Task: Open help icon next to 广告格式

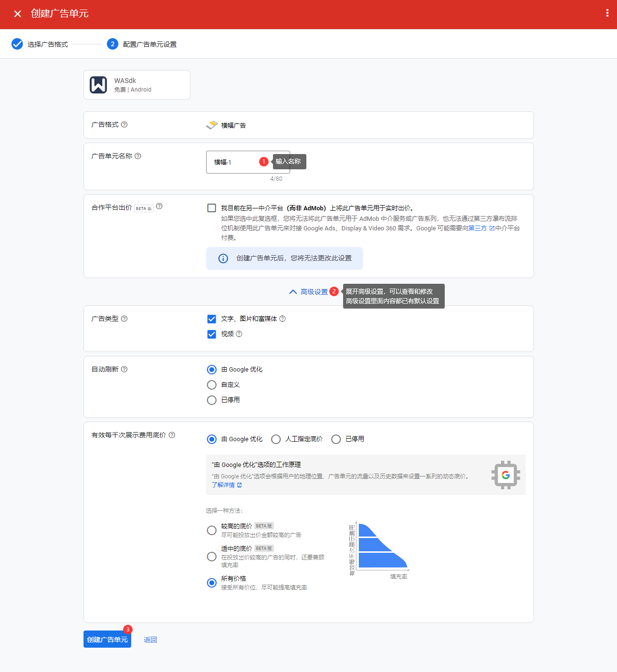Action: (124, 124)
